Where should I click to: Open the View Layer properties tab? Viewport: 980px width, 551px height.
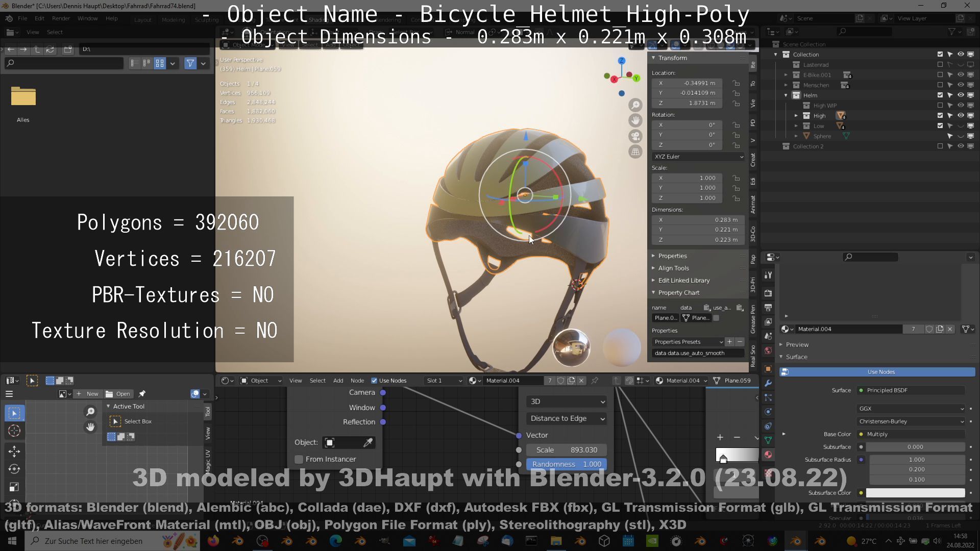click(x=768, y=322)
